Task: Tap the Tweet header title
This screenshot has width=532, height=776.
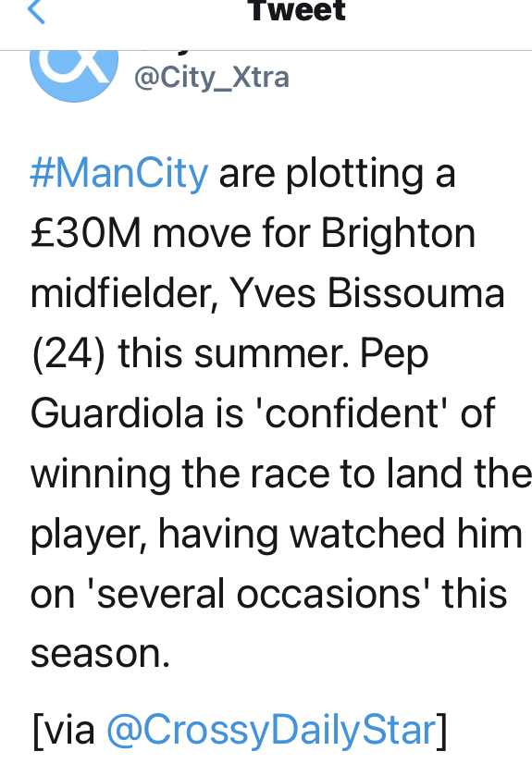Action: (296, 11)
